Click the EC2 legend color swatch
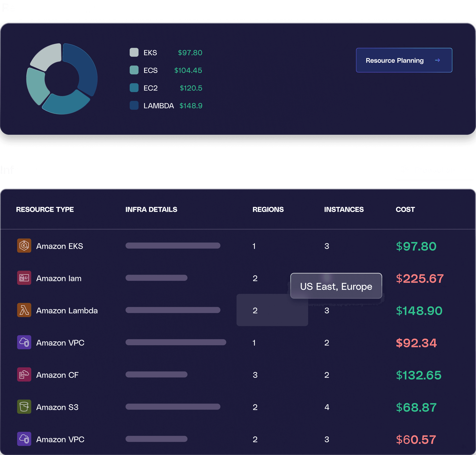 (x=134, y=88)
